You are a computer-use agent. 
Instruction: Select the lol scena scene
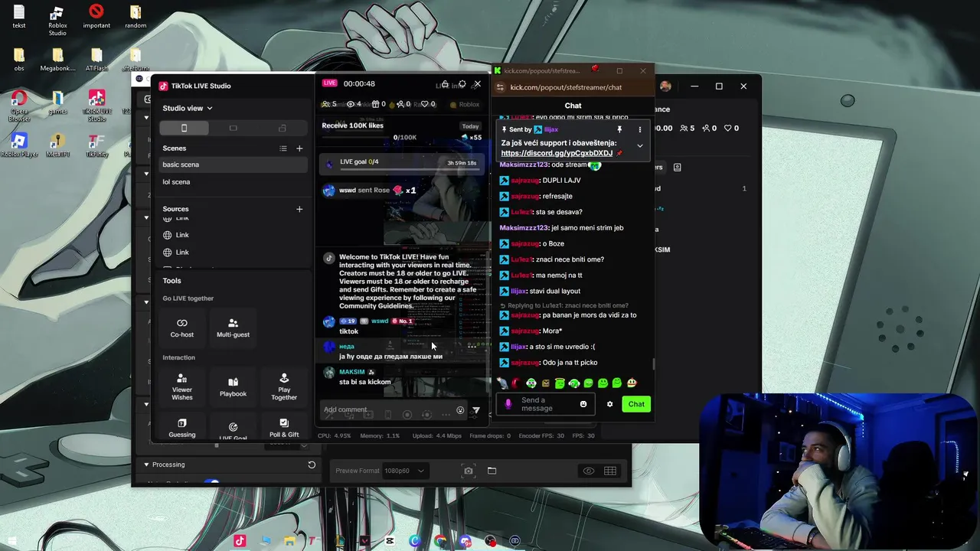(234, 182)
